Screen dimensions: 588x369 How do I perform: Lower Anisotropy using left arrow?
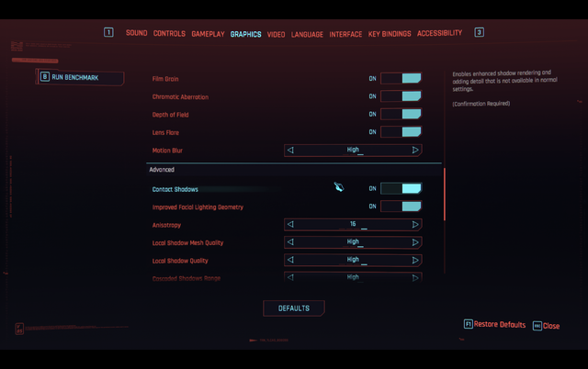290,224
